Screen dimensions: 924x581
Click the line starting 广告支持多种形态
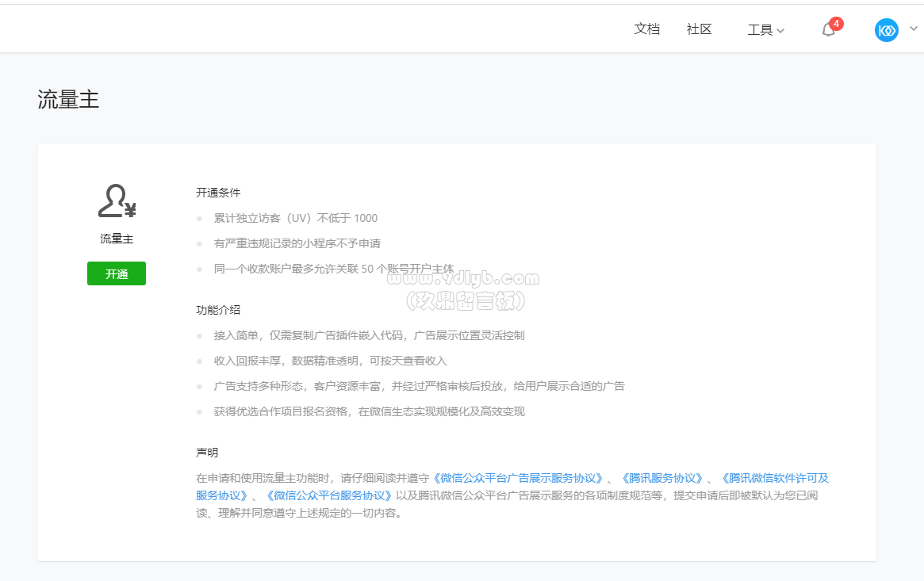[x=419, y=386]
